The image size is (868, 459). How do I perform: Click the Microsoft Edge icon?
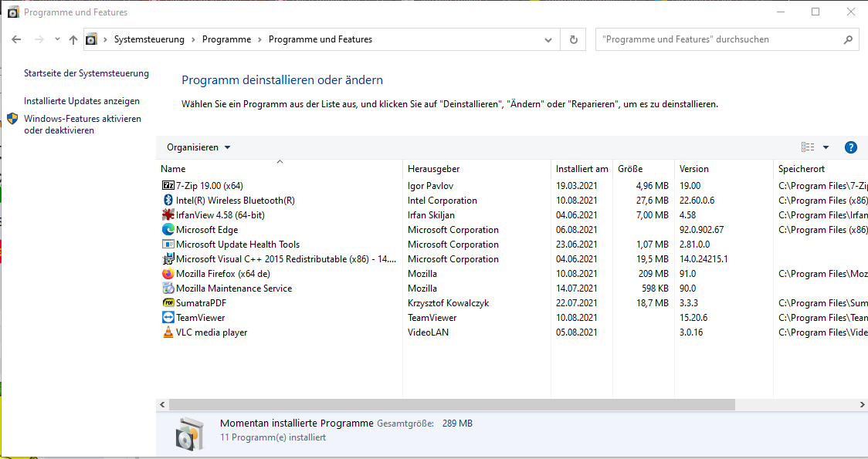(x=168, y=230)
